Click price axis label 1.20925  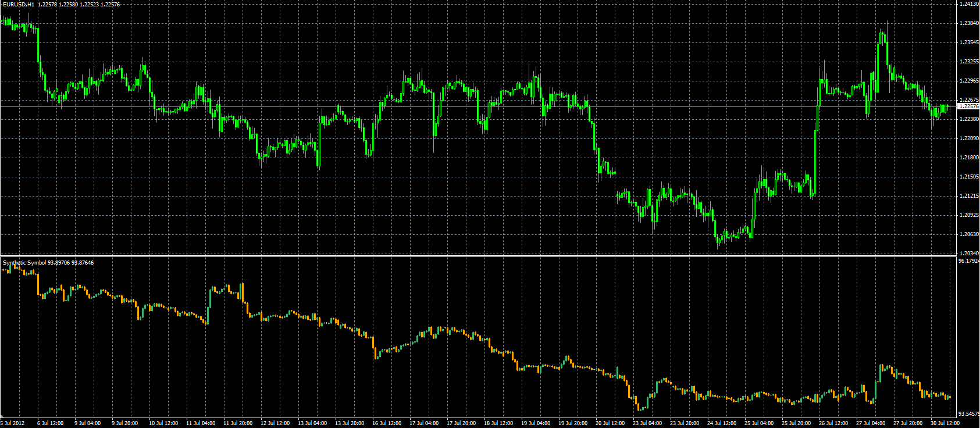tap(968, 215)
